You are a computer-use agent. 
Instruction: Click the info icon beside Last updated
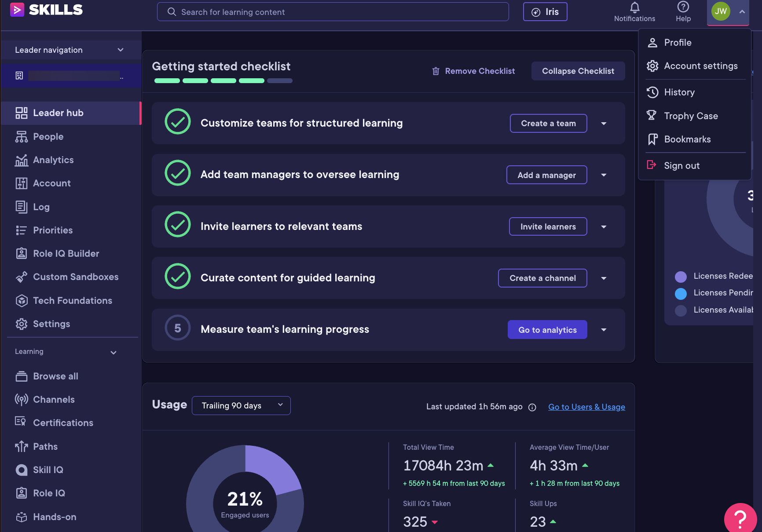pos(532,408)
